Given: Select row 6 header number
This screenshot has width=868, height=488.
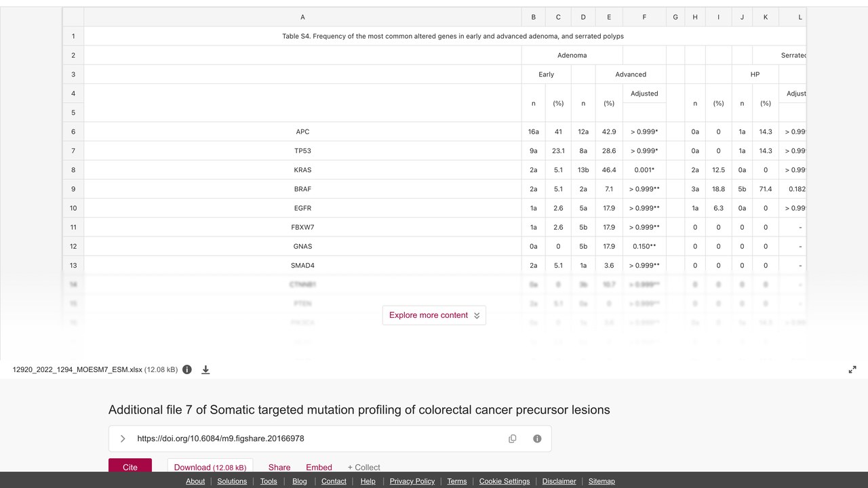Looking at the screenshot, I should (73, 131).
